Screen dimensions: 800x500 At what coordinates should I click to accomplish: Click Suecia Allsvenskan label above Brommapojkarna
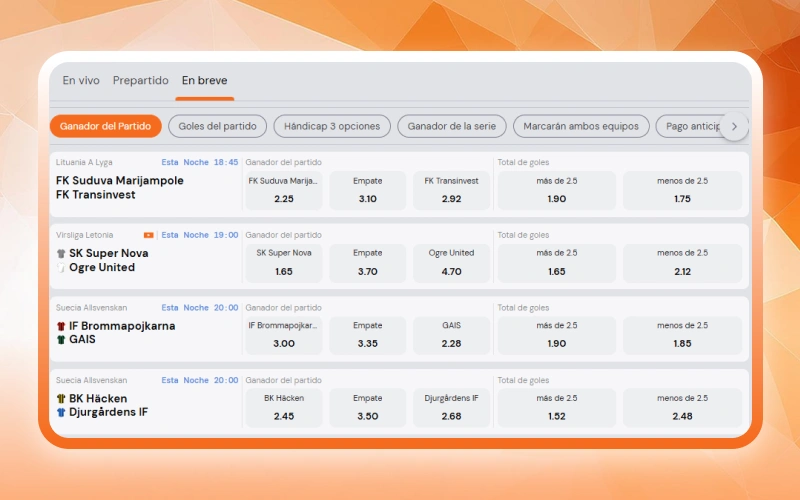(91, 308)
